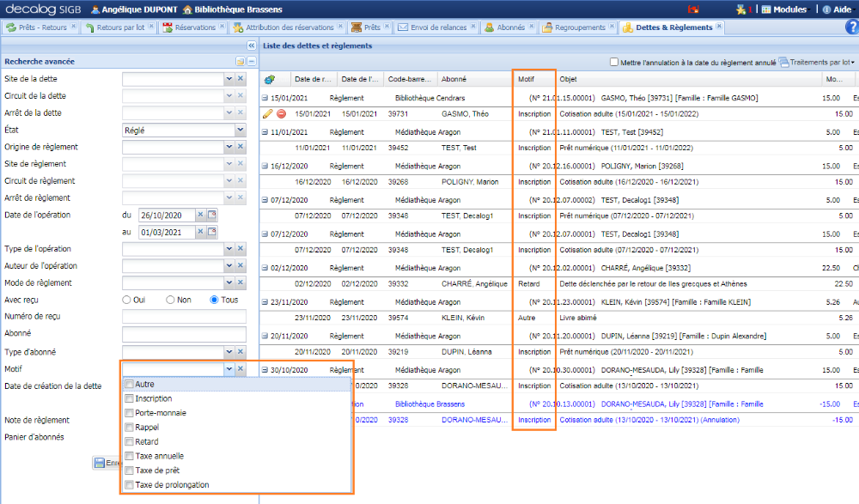Image resolution: width=859 pixels, height=504 pixels.
Task: Close the Réservations tab
Action: 224,27
